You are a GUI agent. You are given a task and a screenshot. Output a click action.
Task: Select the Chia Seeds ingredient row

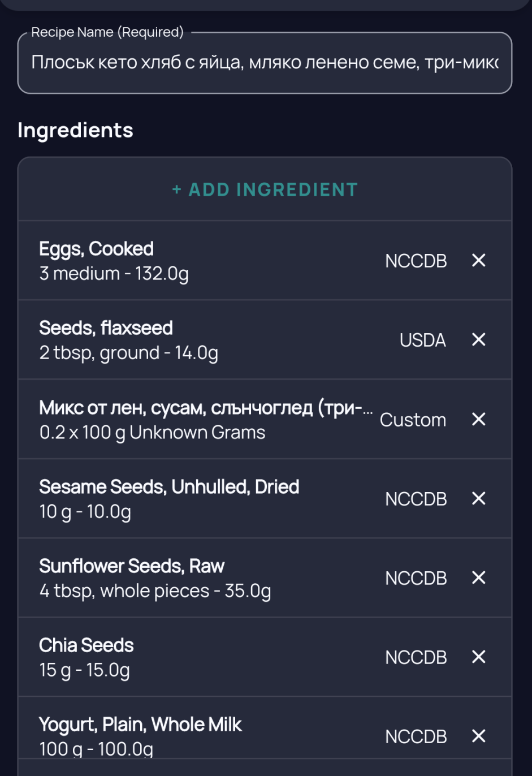(x=170, y=657)
